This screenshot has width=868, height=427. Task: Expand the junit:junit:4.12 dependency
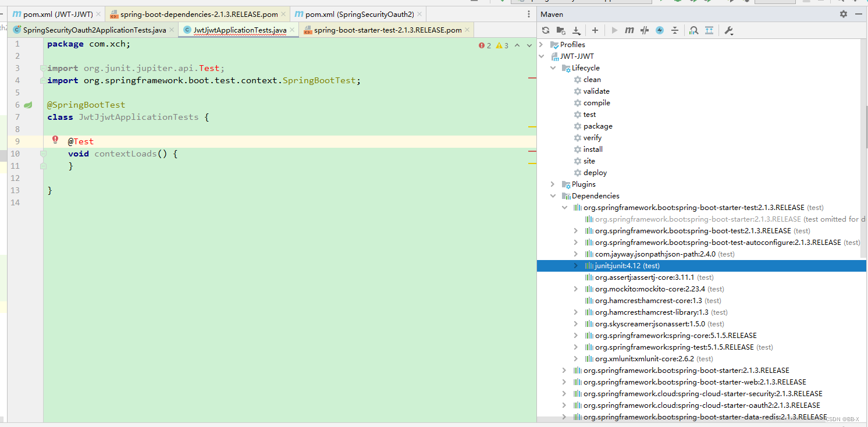point(576,266)
